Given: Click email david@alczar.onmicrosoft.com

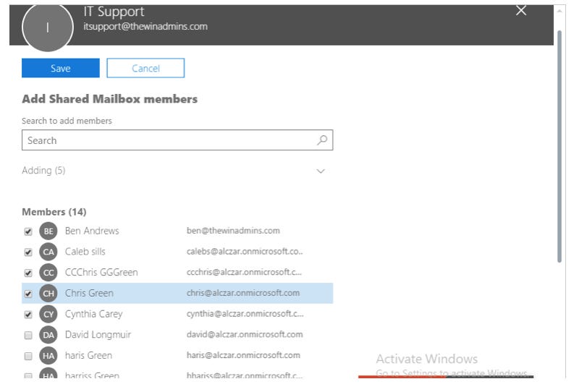Looking at the screenshot, I should click(x=245, y=334).
